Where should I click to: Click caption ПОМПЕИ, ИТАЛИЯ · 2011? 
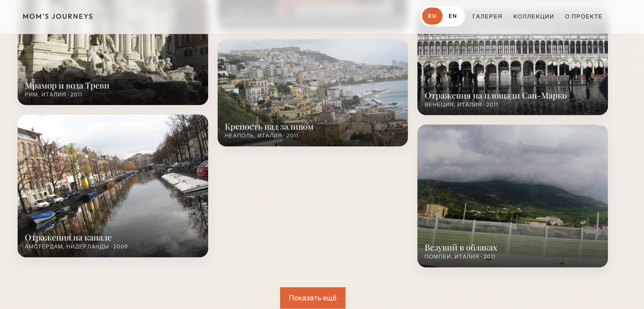pyautogui.click(x=460, y=256)
